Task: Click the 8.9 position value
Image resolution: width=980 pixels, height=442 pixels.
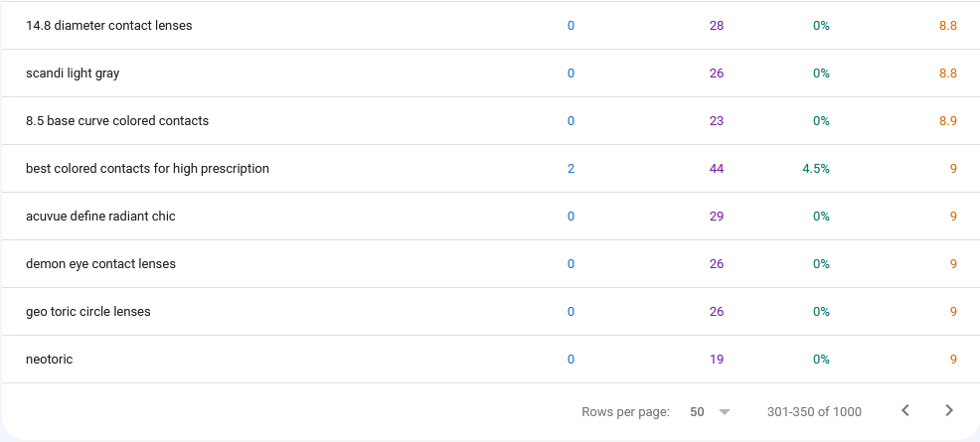Action: (948, 120)
